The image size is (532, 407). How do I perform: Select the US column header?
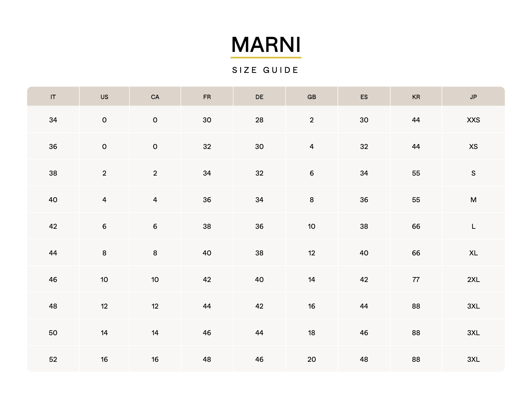(x=104, y=97)
